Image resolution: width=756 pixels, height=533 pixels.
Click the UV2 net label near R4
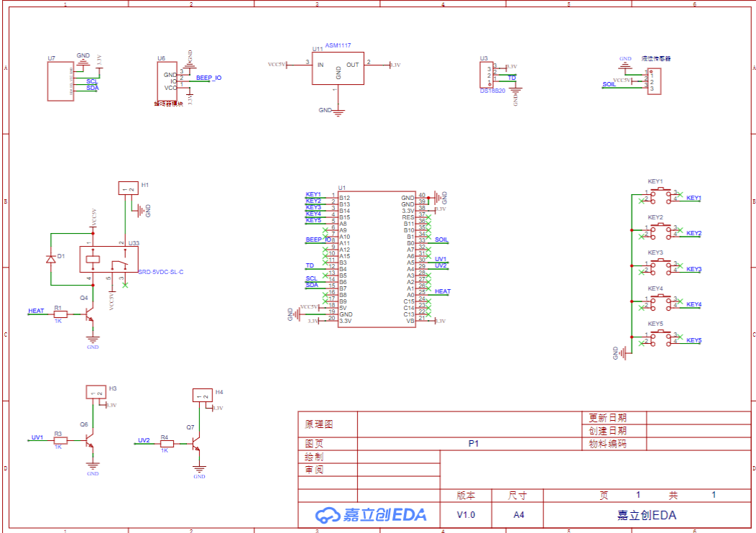(144, 440)
